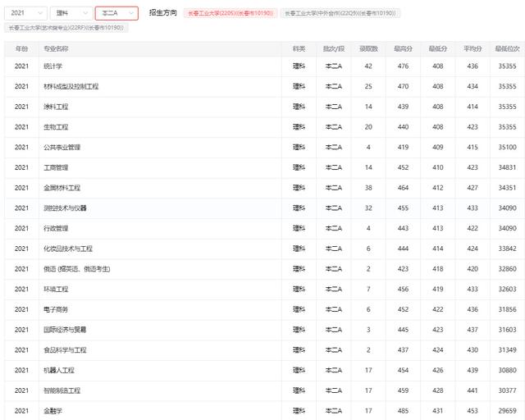Select the 国际经济与贸易 major name

[65, 330]
